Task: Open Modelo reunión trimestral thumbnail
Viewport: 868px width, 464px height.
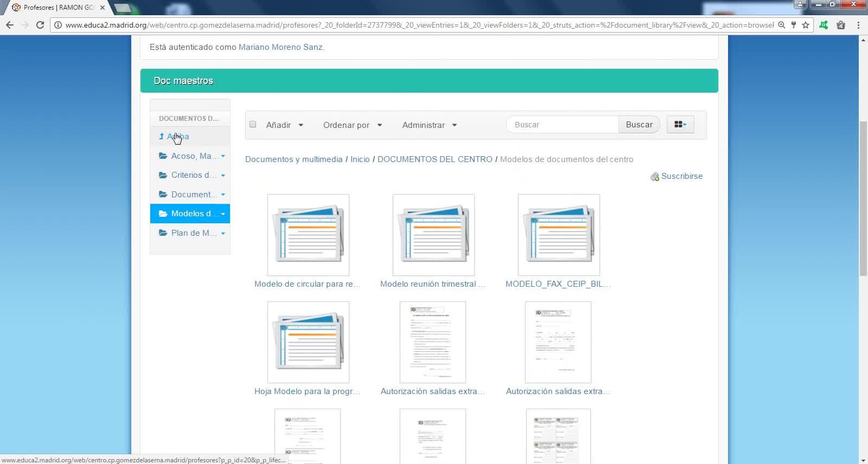Action: pyautogui.click(x=433, y=235)
